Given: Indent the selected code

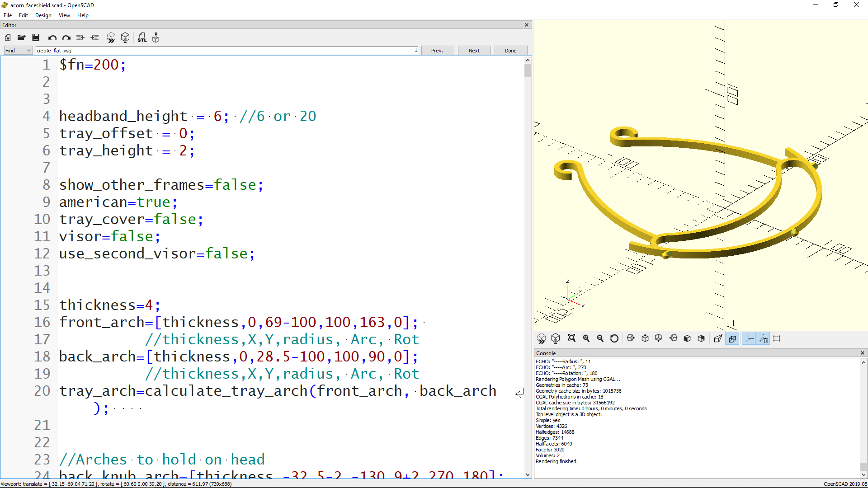Looking at the screenshot, I should pyautogui.click(x=94, y=38).
